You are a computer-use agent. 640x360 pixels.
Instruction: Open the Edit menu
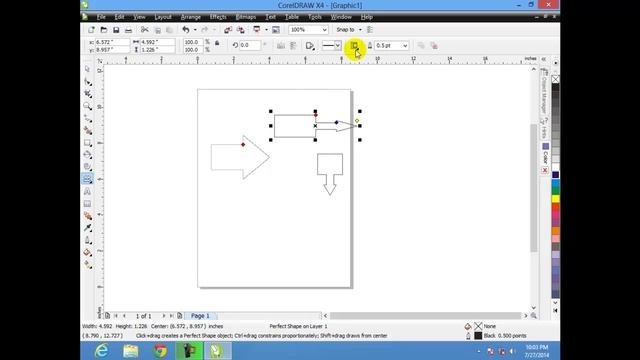(119, 17)
